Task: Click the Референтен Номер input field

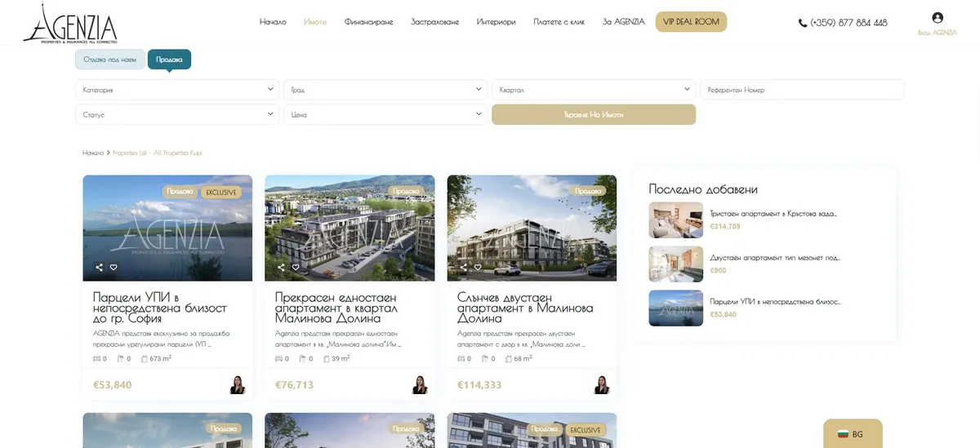Action: (802, 90)
